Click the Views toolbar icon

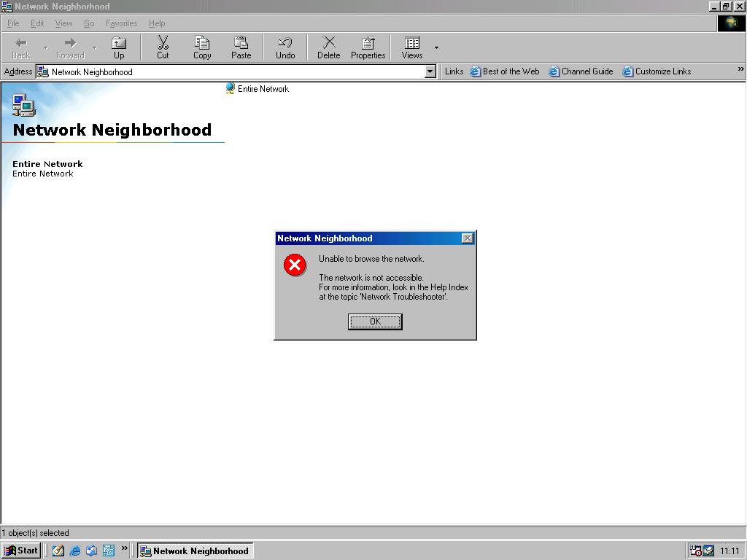click(412, 46)
